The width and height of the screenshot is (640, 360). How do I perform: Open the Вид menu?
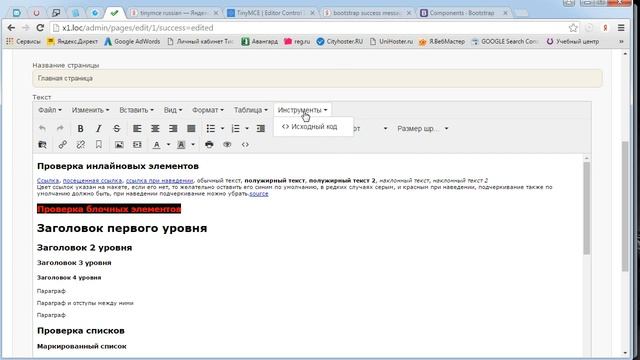[173, 110]
